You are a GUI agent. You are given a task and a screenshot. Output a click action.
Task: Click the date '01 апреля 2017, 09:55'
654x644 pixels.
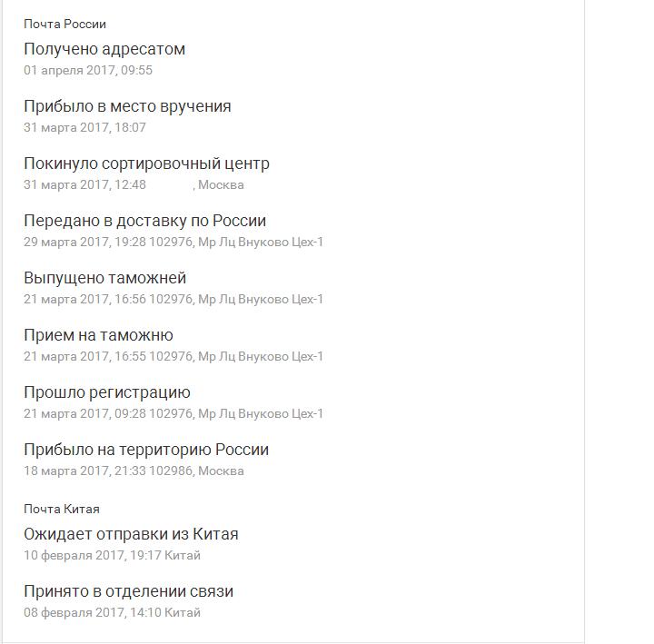[88, 70]
